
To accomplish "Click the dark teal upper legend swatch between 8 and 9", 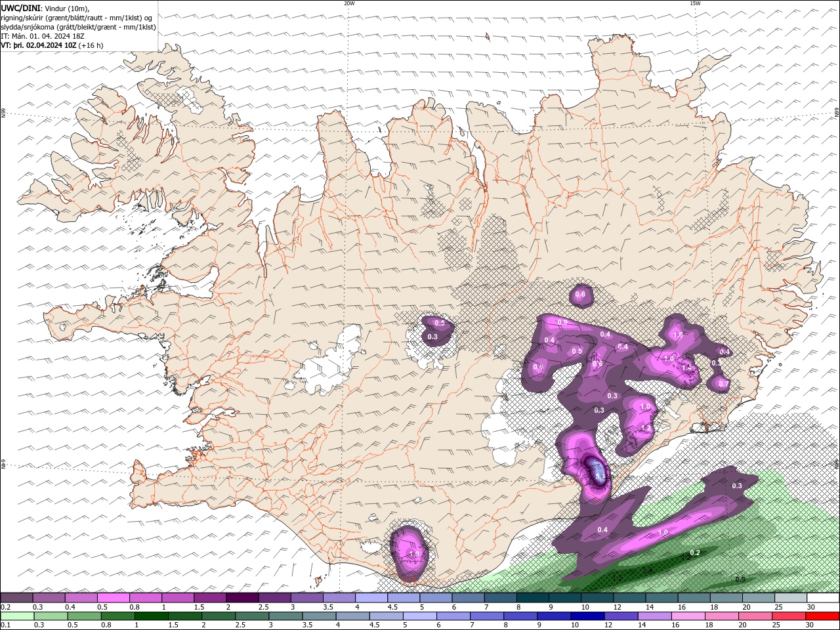I will click(532, 598).
